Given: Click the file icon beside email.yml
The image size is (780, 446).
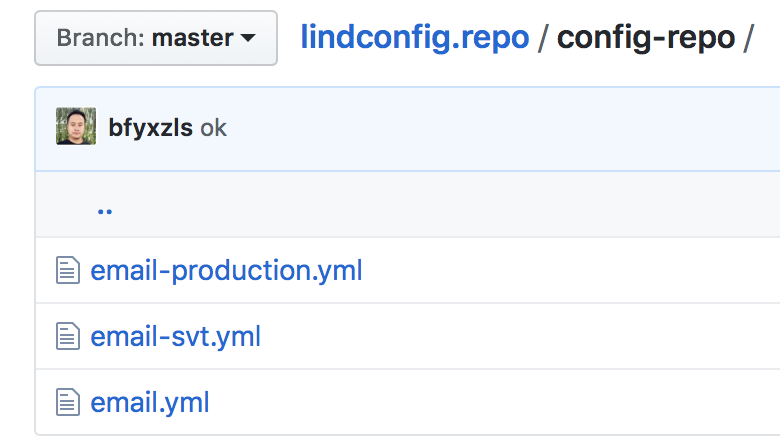Looking at the screenshot, I should point(67,403).
